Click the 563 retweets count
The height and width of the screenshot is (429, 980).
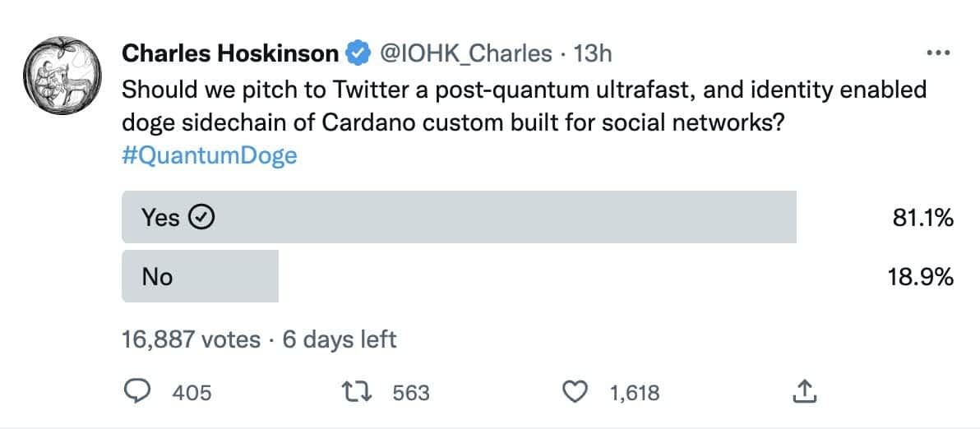(410, 393)
